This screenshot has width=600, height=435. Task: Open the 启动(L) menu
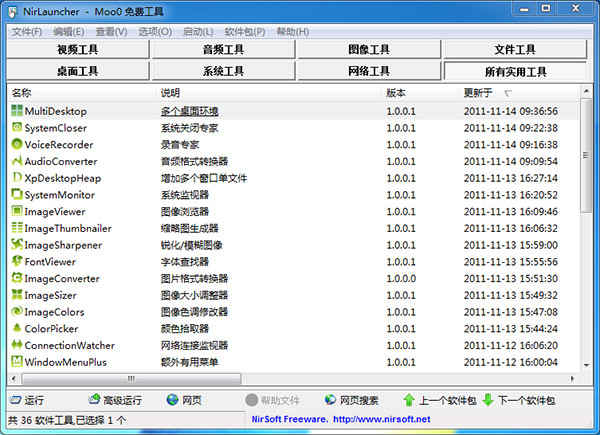(198, 32)
